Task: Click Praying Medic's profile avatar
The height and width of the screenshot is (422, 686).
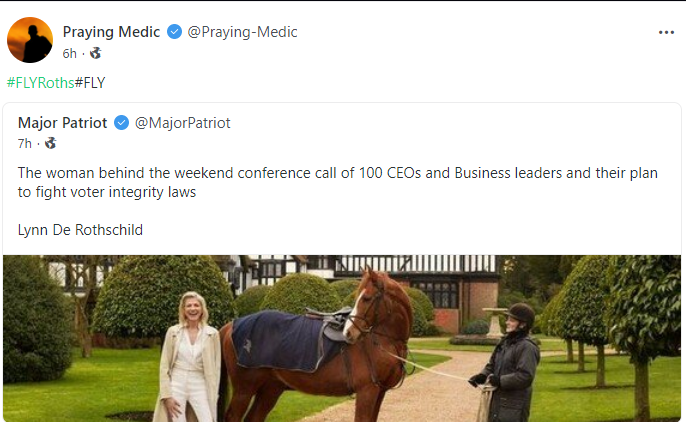Action: 30,40
